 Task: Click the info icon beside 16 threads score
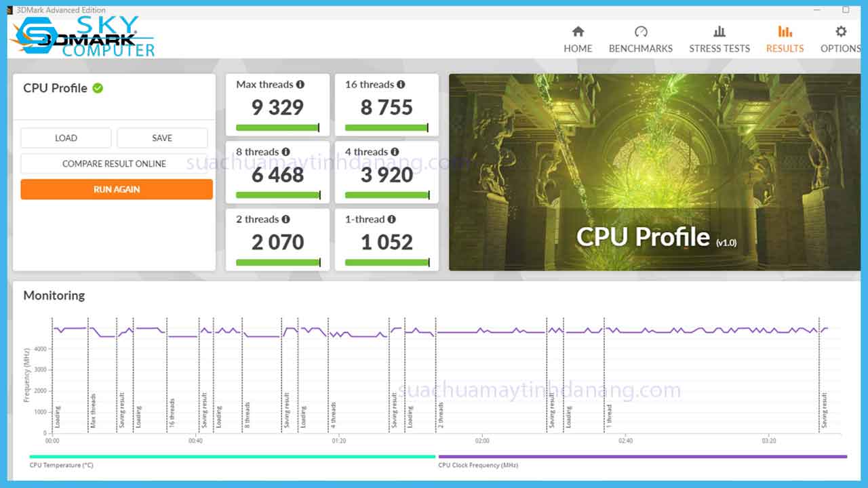[401, 84]
